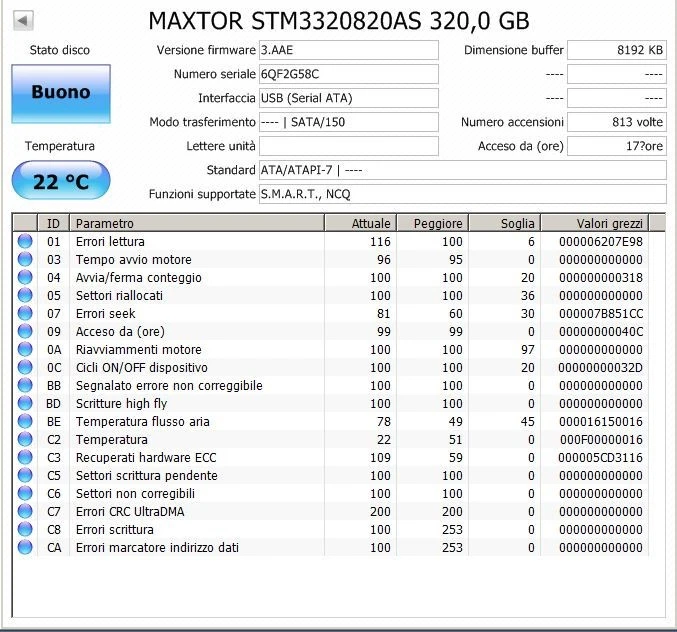677x632 pixels.
Task: Click the Soglia column header
Action: pos(505,223)
